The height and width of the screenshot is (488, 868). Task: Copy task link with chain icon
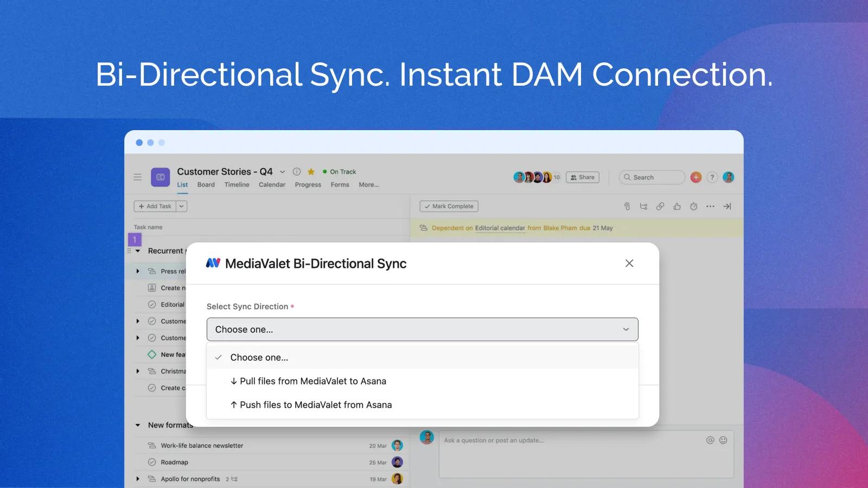point(660,206)
